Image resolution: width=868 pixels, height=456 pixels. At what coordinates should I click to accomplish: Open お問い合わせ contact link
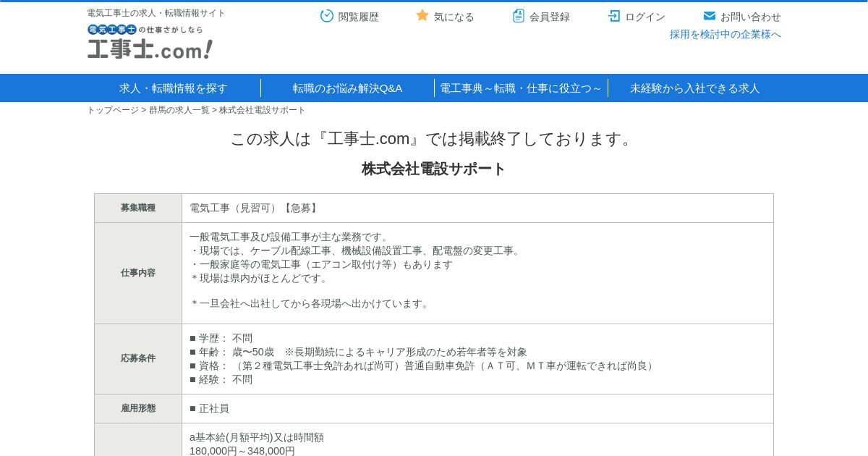(x=751, y=17)
